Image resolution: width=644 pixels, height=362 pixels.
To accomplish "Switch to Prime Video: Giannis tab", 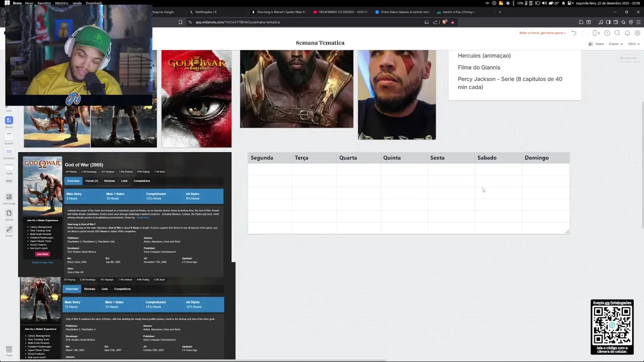I will (x=402, y=12).
